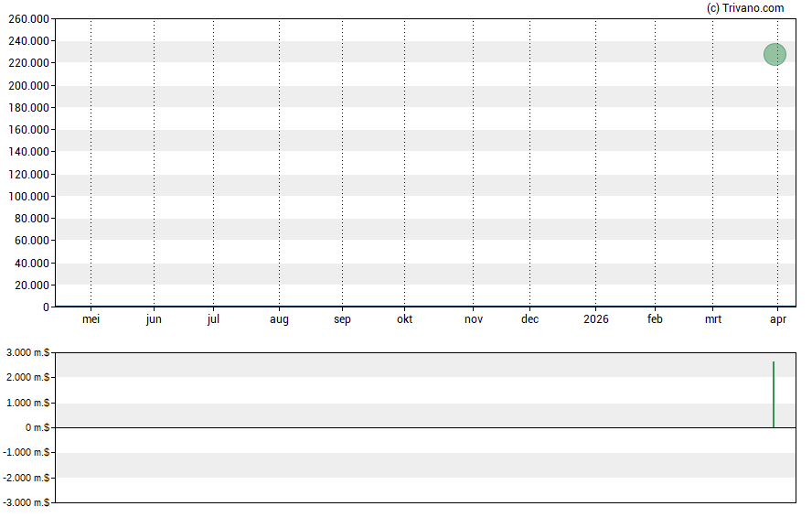Click the 20.000 y-axis label
The width and height of the screenshot is (812, 517).
[x=31, y=285]
